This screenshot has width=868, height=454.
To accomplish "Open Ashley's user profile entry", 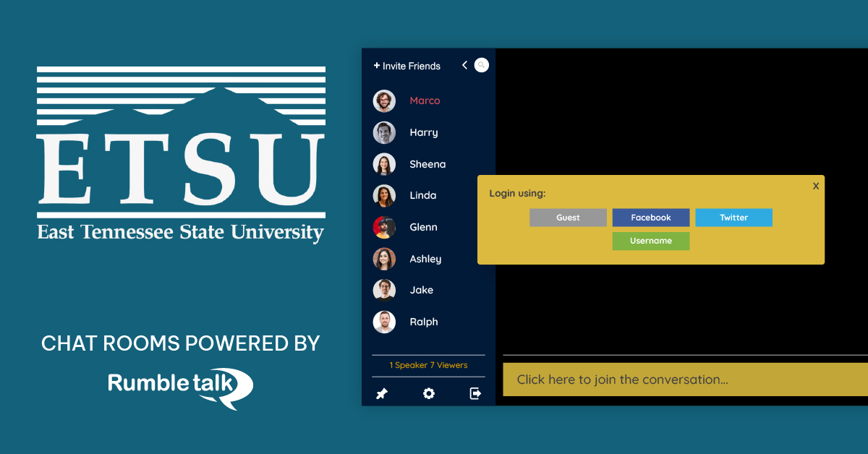I will [x=425, y=259].
